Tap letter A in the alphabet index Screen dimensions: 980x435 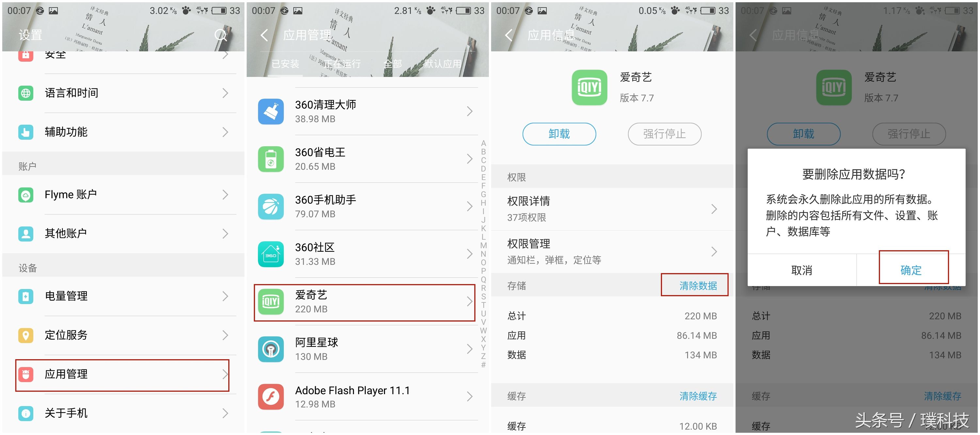point(483,143)
